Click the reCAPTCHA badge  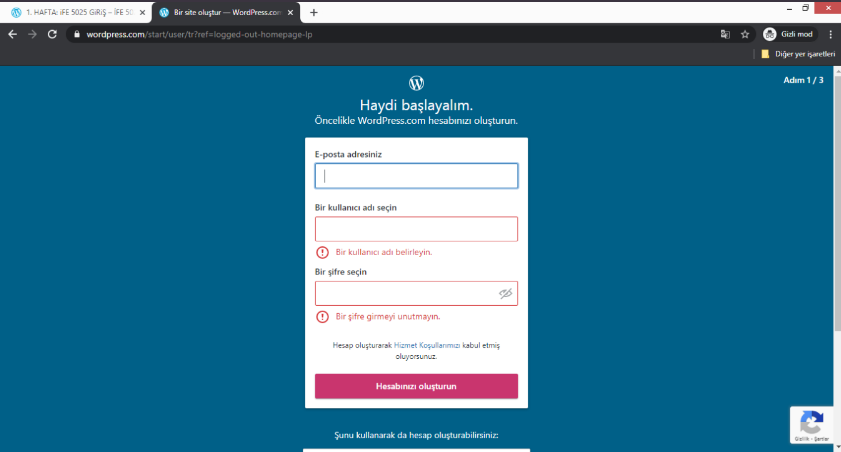click(812, 424)
